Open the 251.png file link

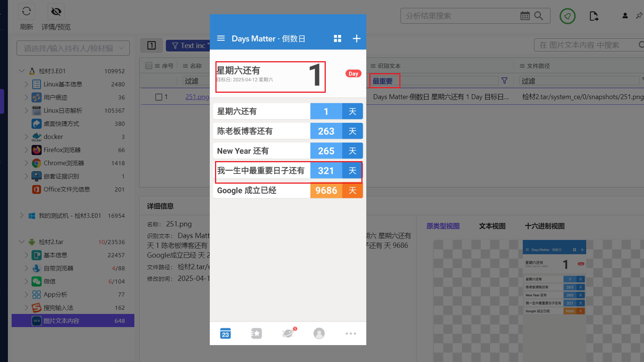click(197, 97)
